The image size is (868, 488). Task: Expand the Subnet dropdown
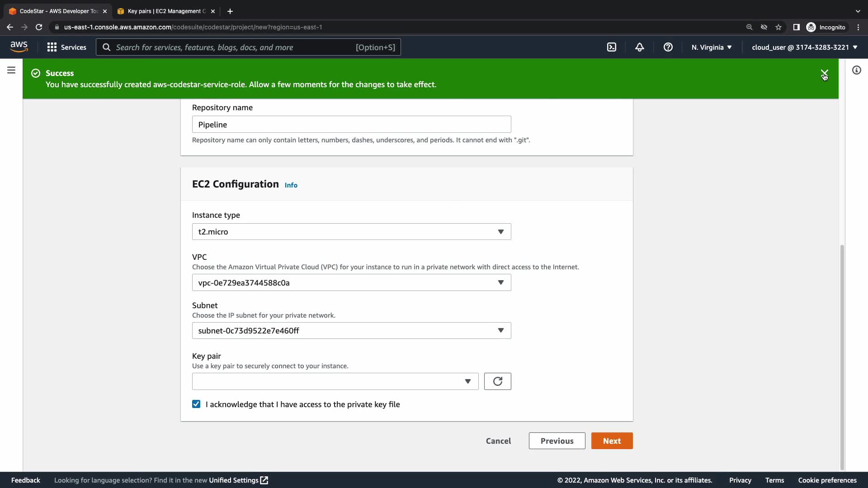pyautogui.click(x=351, y=331)
